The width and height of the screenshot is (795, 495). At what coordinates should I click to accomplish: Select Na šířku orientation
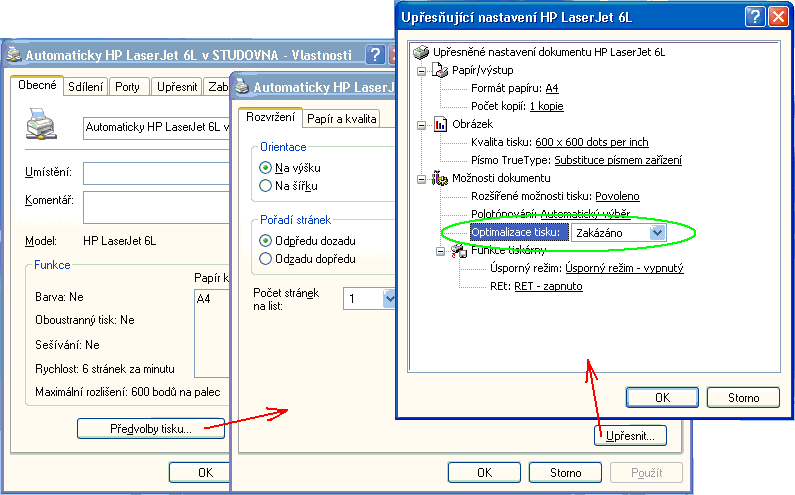tap(265, 186)
